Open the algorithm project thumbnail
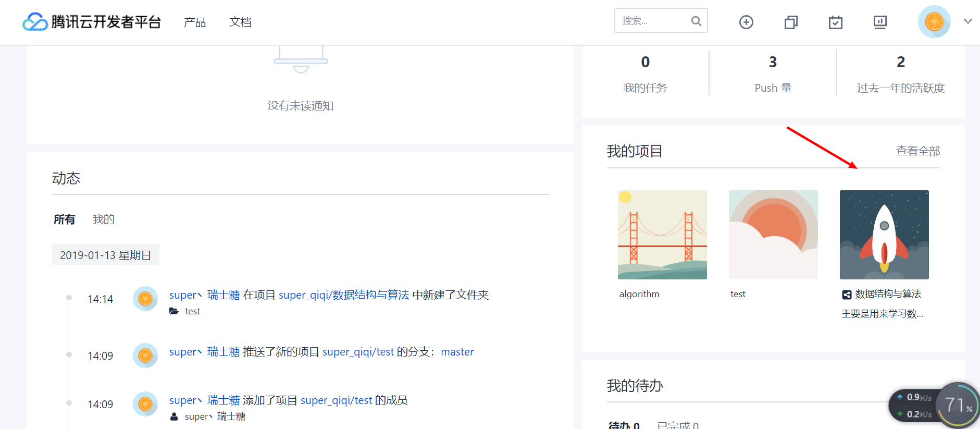The height and width of the screenshot is (429, 980). point(662,235)
